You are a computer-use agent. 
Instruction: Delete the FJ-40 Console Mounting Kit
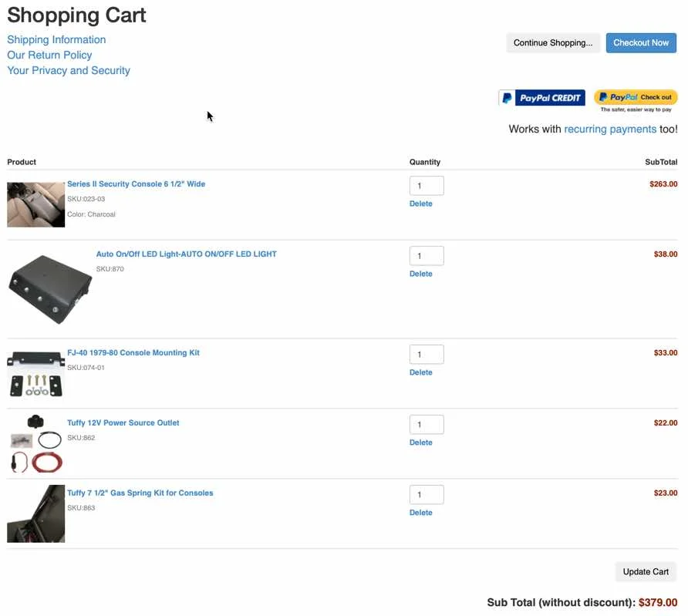[420, 372]
